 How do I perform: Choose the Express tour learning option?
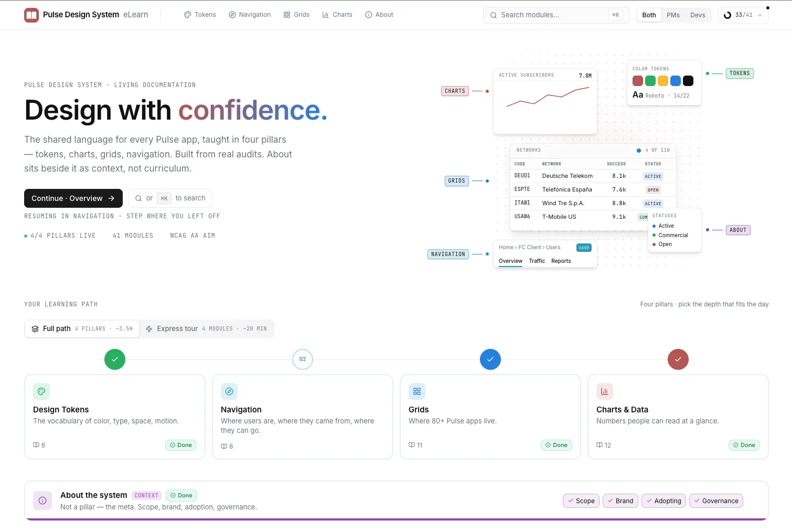pos(207,329)
